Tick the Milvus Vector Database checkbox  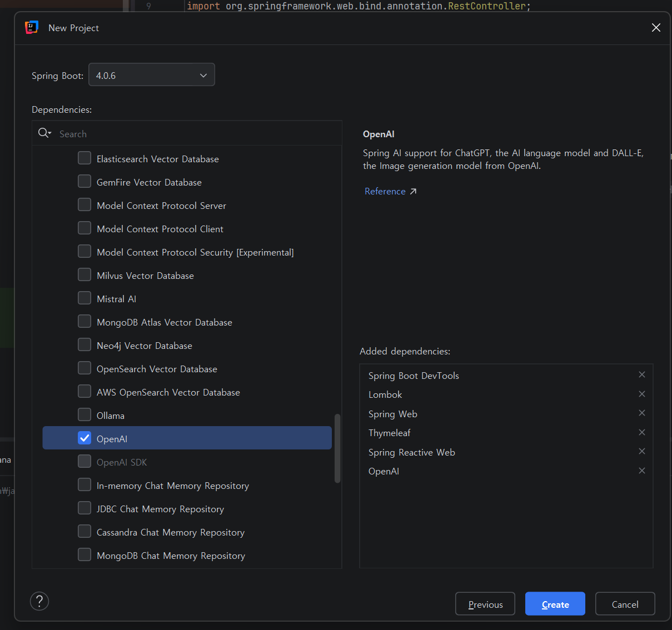point(84,275)
